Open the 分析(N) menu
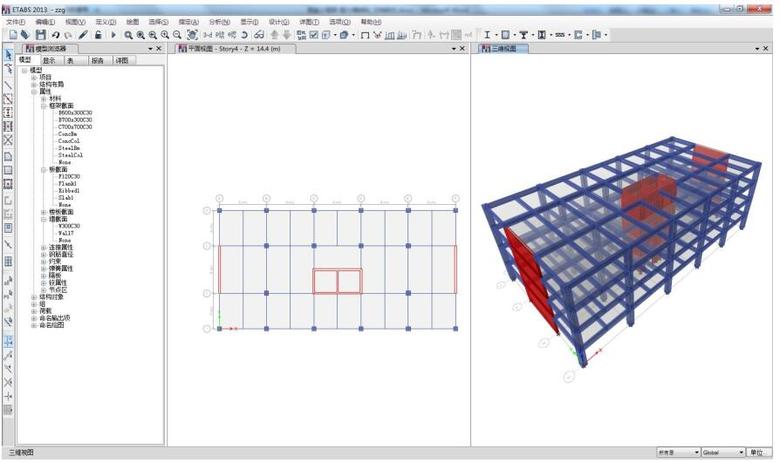 219,21
